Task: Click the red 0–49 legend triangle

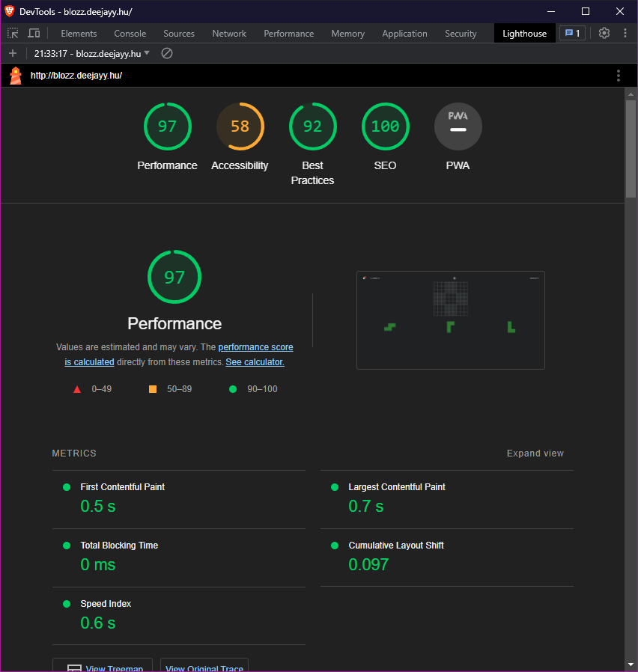Action: click(77, 389)
